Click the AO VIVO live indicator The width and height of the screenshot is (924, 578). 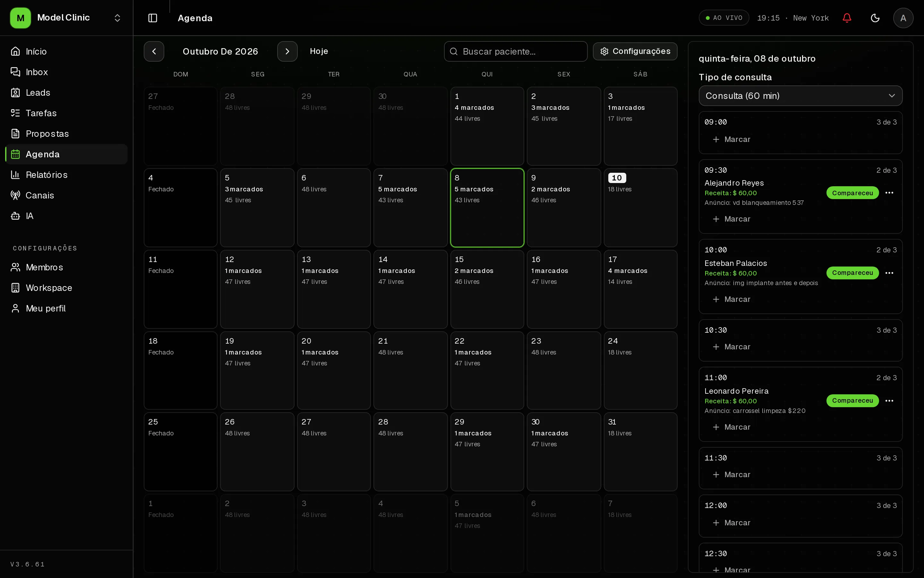click(x=723, y=18)
